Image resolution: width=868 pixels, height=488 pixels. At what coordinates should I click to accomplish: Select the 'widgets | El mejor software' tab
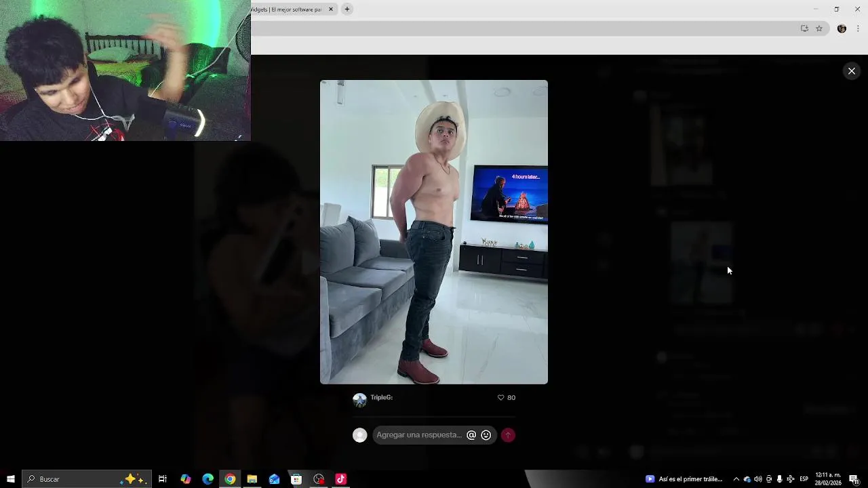286,9
